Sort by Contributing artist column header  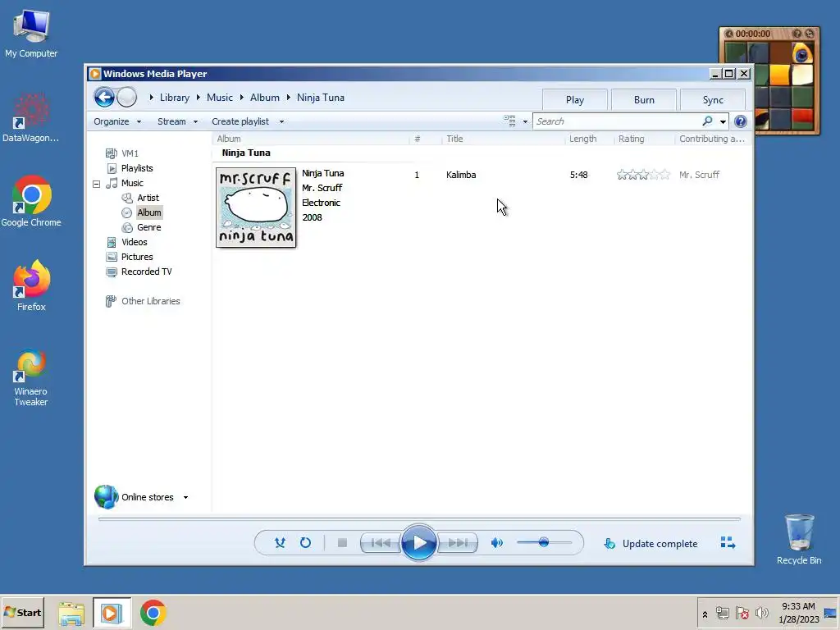712,139
